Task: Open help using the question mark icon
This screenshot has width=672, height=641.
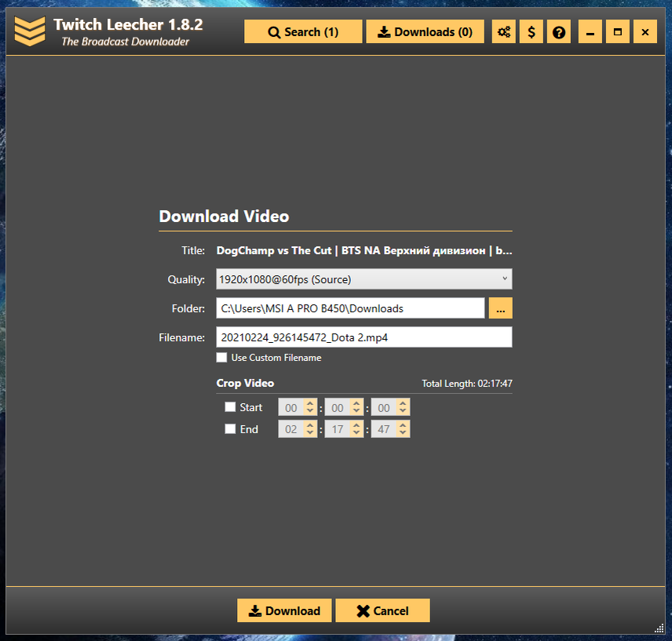Action: (558, 31)
